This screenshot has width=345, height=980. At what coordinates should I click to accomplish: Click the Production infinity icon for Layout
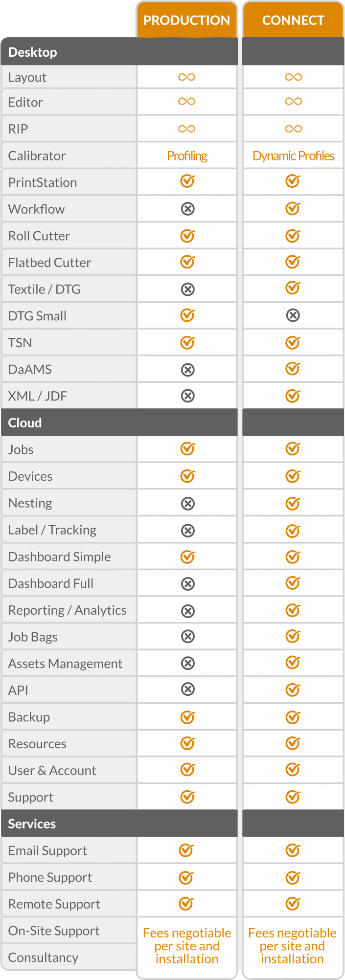coord(187,77)
